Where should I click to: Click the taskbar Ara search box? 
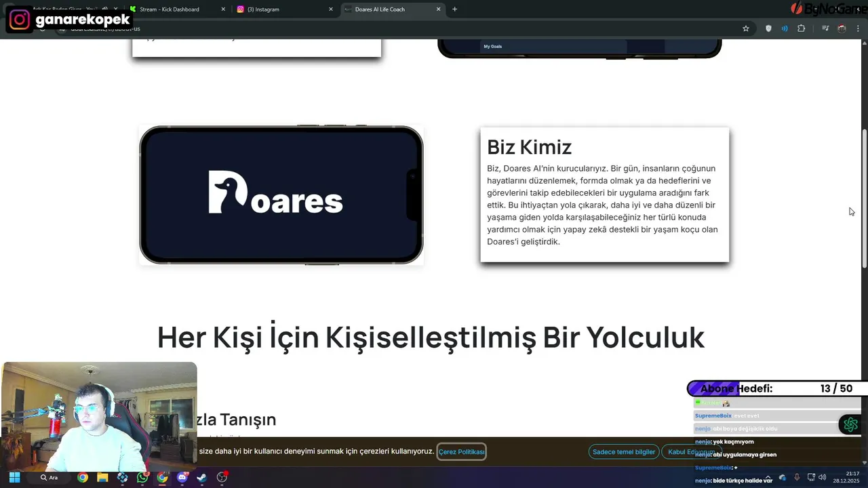pos(49,477)
